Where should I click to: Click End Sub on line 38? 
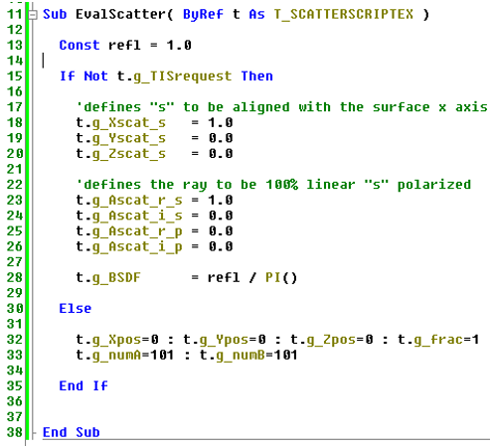tap(72, 432)
